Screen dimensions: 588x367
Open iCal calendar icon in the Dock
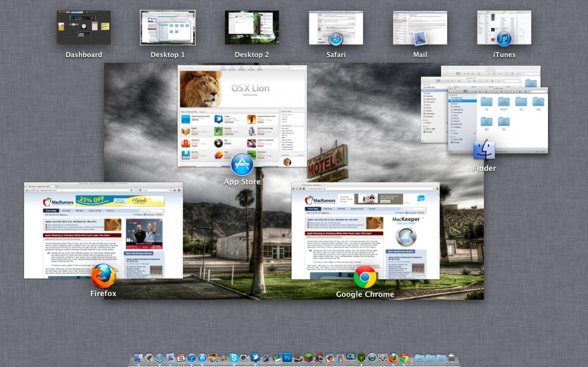[181, 358]
